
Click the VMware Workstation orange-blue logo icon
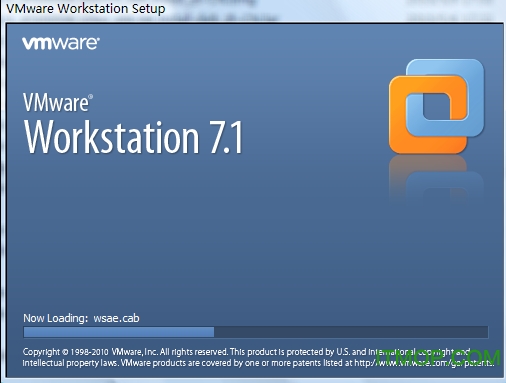click(436, 106)
